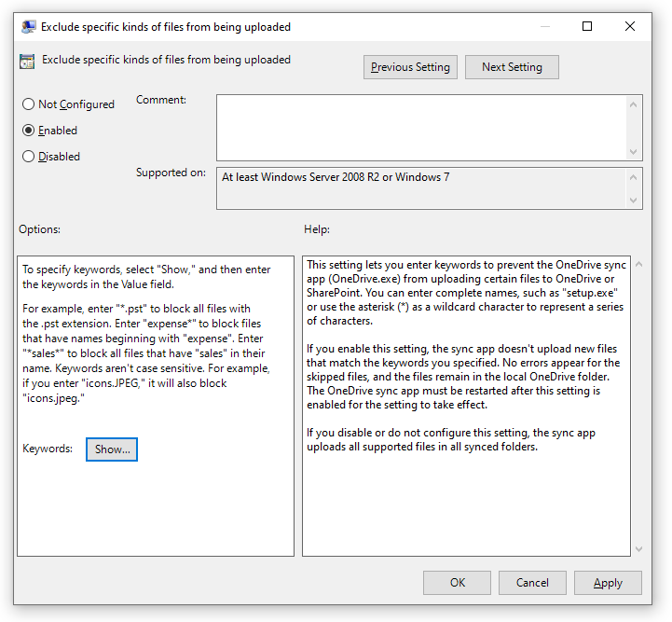This screenshot has width=672, height=622.
Task: Go to the Next Setting
Action: coord(512,67)
